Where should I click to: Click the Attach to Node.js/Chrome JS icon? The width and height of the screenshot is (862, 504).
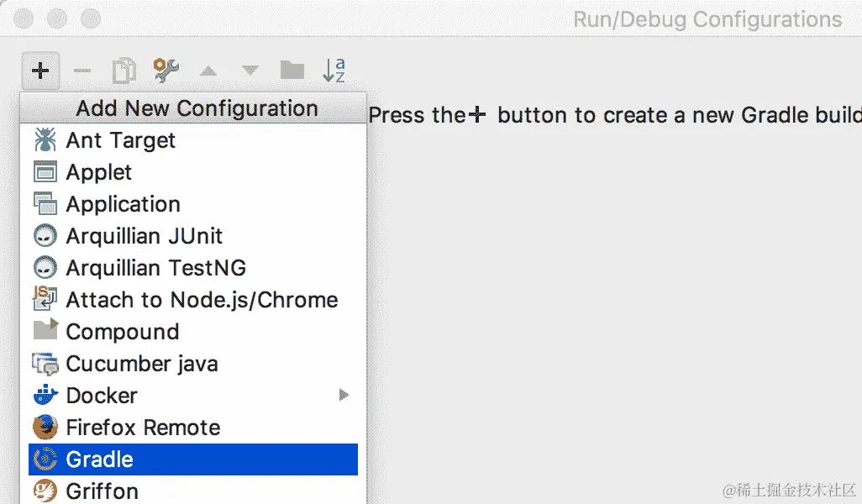coord(45,298)
